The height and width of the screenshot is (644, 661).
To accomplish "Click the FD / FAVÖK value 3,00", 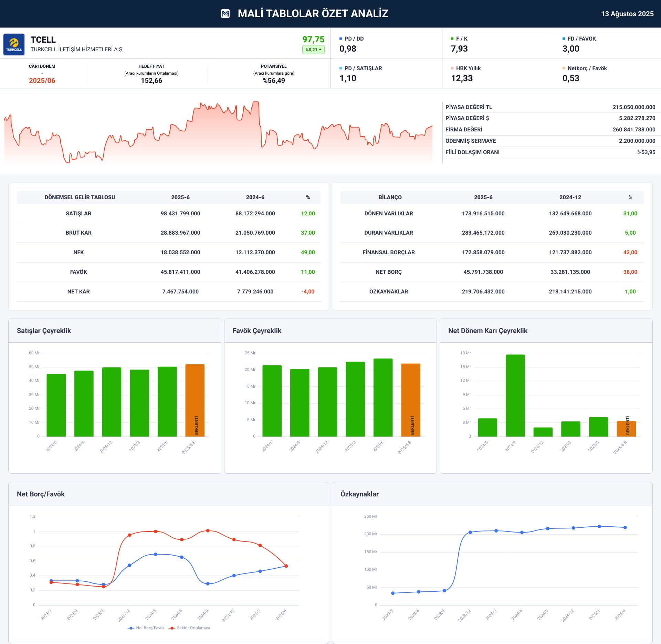I will click(571, 49).
